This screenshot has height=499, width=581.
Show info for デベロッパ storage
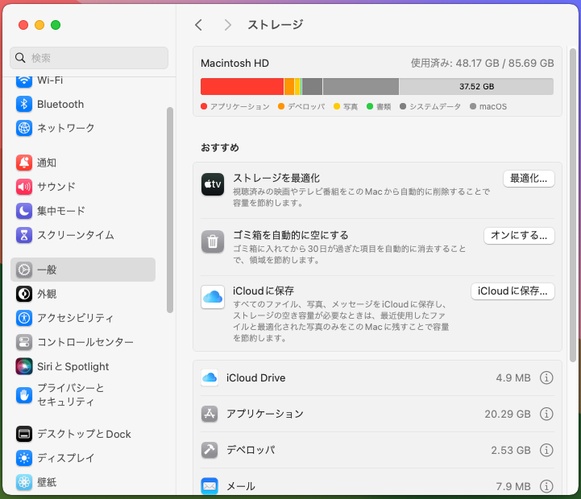tap(546, 450)
